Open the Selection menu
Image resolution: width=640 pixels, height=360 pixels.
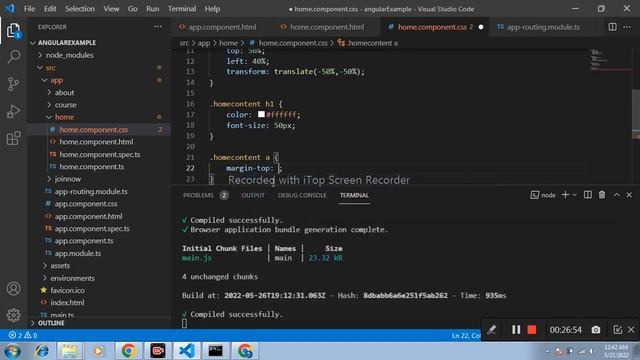pyautogui.click(x=80, y=9)
